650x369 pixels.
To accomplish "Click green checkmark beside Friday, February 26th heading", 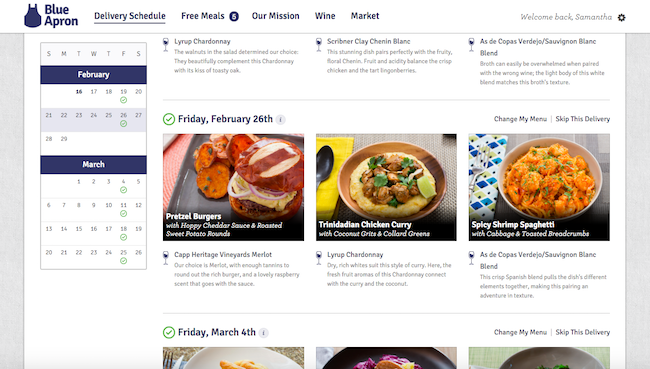I will [169, 119].
